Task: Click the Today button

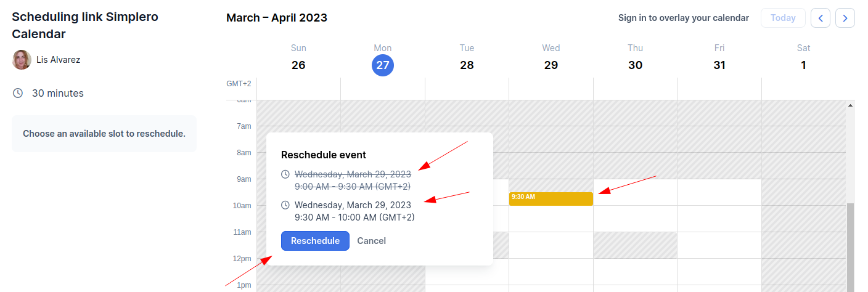Action: [x=783, y=18]
